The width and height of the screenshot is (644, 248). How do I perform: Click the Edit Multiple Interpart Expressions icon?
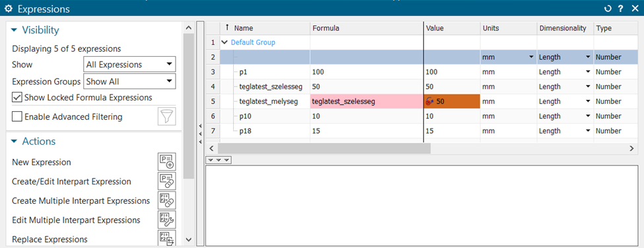click(x=166, y=220)
